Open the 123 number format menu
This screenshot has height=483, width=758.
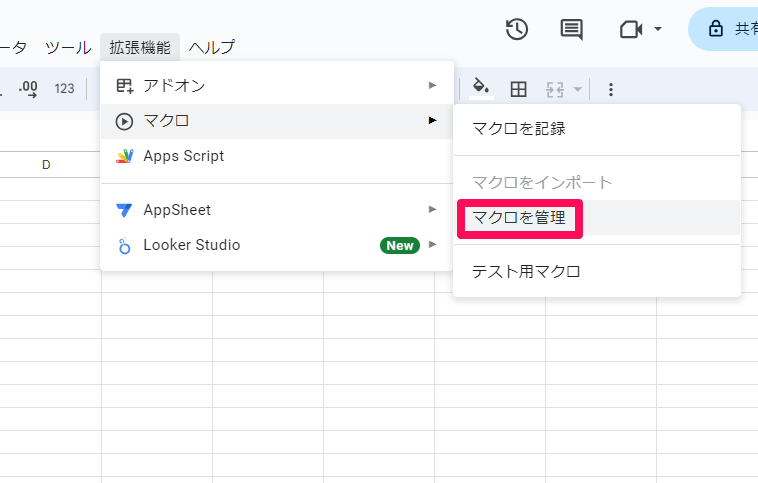[64, 89]
